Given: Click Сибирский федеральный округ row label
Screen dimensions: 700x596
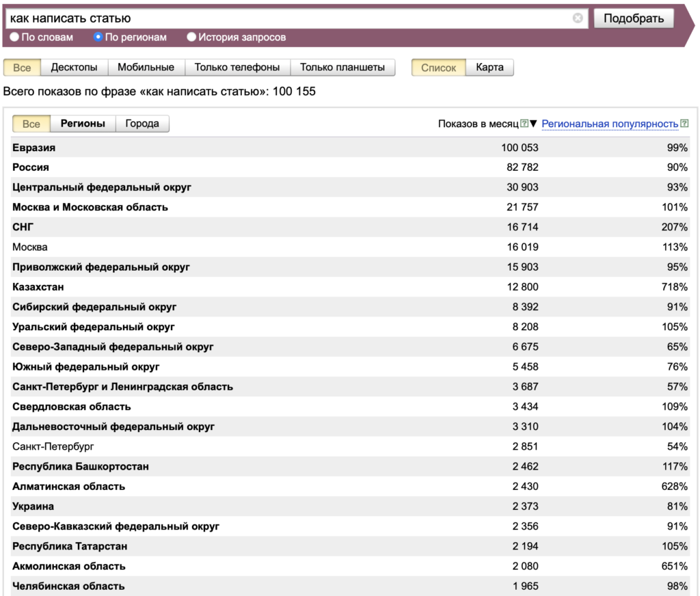Looking at the screenshot, I should [x=94, y=307].
